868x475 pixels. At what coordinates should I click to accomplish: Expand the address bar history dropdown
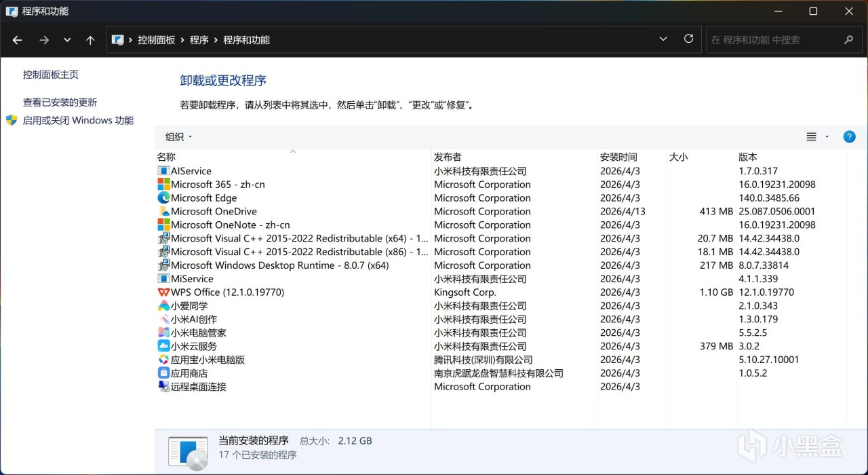pos(663,39)
